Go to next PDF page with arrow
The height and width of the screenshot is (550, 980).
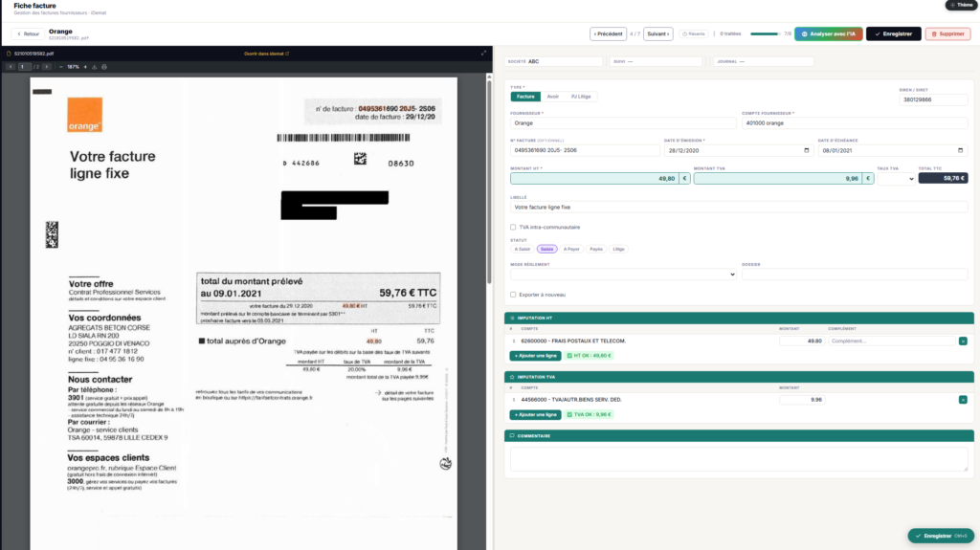click(46, 67)
